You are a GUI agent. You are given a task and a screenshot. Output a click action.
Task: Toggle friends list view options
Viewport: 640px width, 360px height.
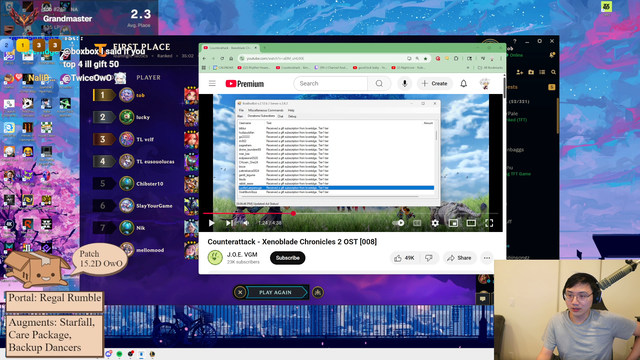point(542,72)
